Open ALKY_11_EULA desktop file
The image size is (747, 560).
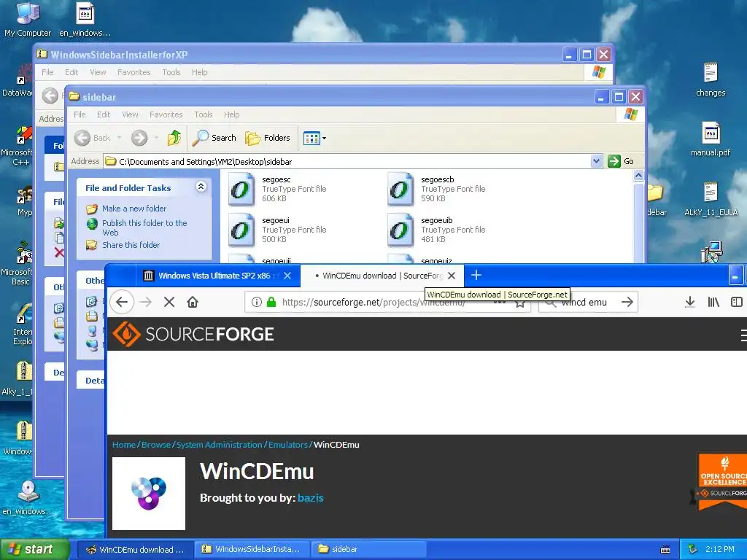711,199
